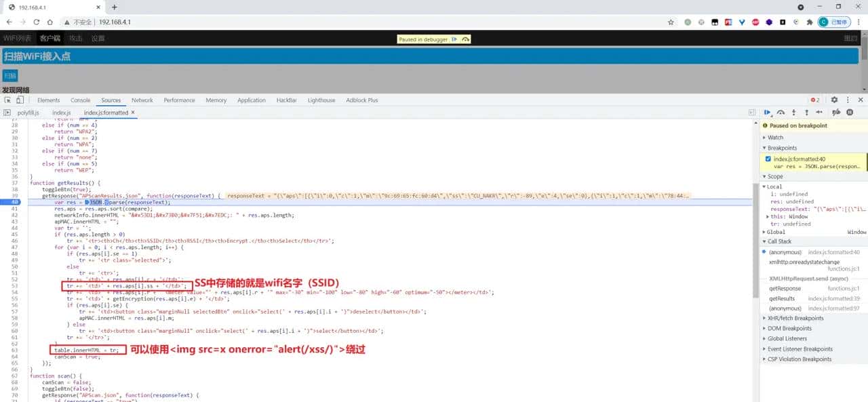Screen dimensions: 868x402
Task: Open the HackBar panel
Action: point(286,100)
